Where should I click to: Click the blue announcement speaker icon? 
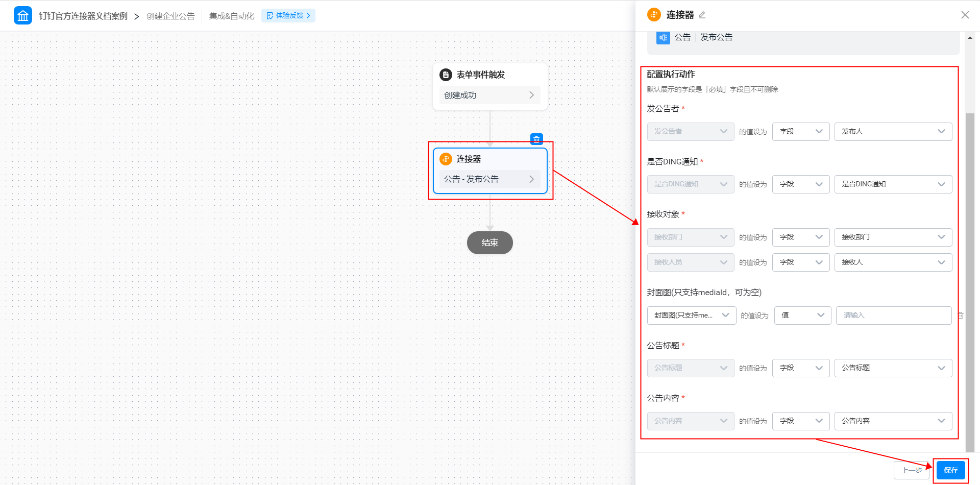pos(663,37)
